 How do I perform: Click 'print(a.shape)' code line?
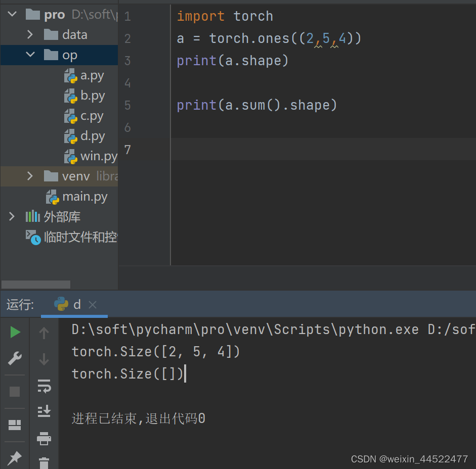coord(232,61)
